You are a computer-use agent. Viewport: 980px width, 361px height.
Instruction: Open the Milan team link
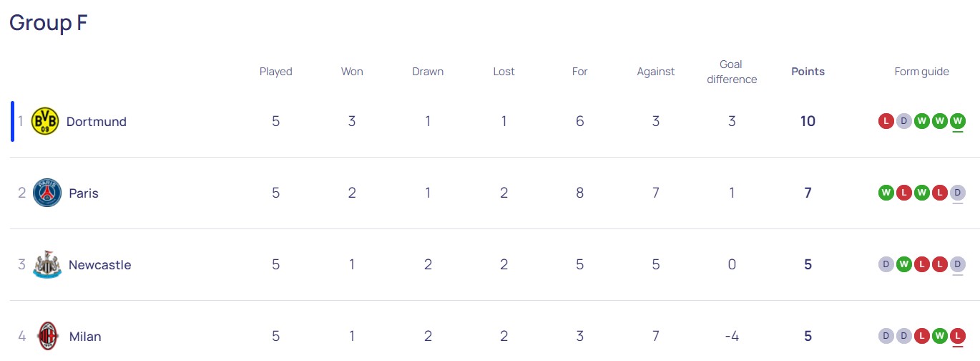tap(85, 337)
